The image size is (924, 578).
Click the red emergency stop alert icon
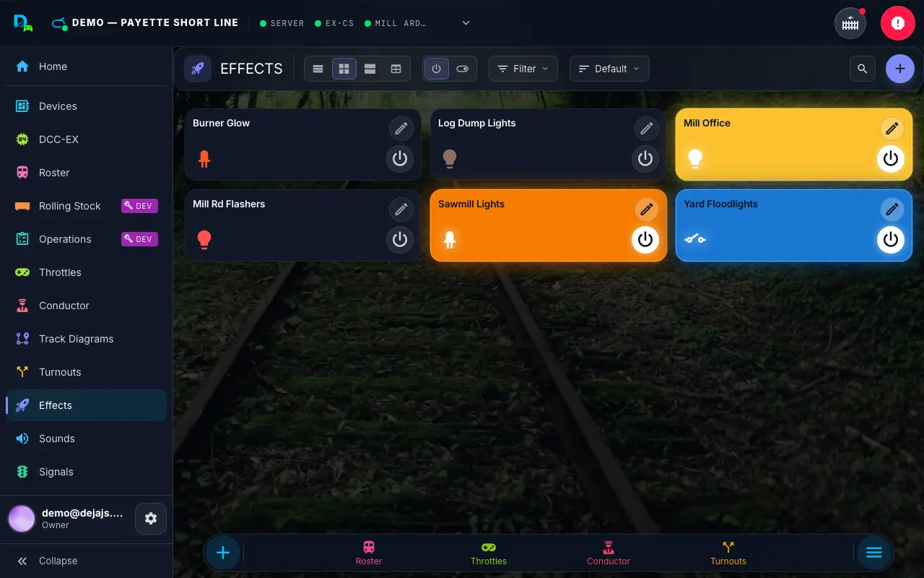pyautogui.click(x=898, y=23)
